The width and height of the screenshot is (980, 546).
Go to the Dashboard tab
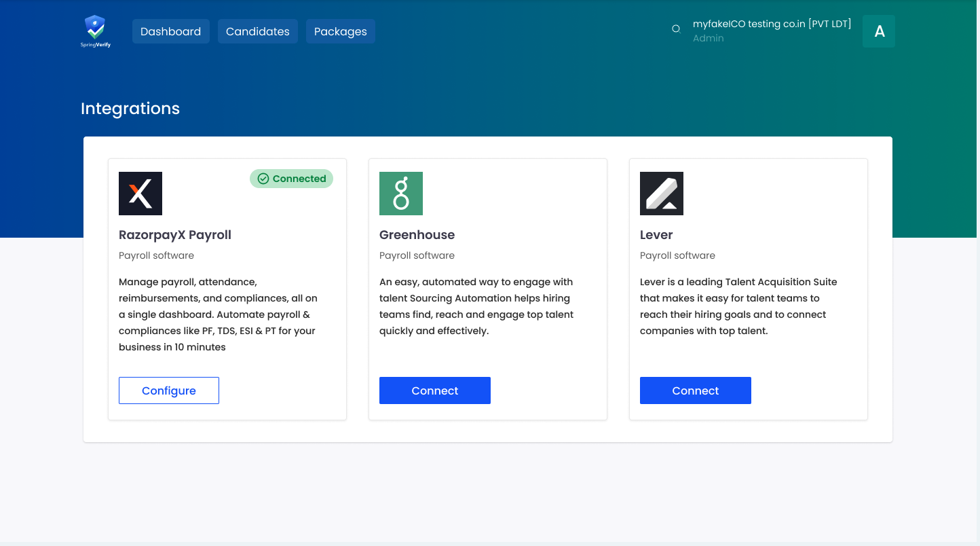[171, 31]
